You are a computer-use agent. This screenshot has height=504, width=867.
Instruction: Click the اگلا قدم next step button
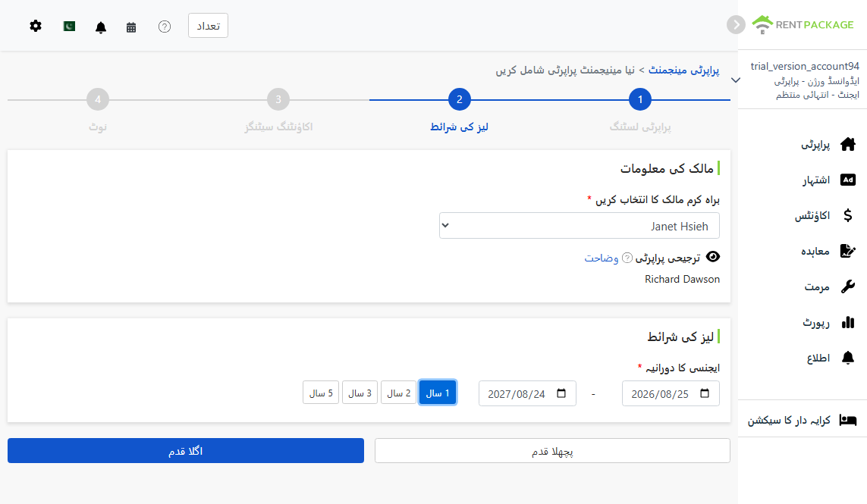pyautogui.click(x=186, y=450)
